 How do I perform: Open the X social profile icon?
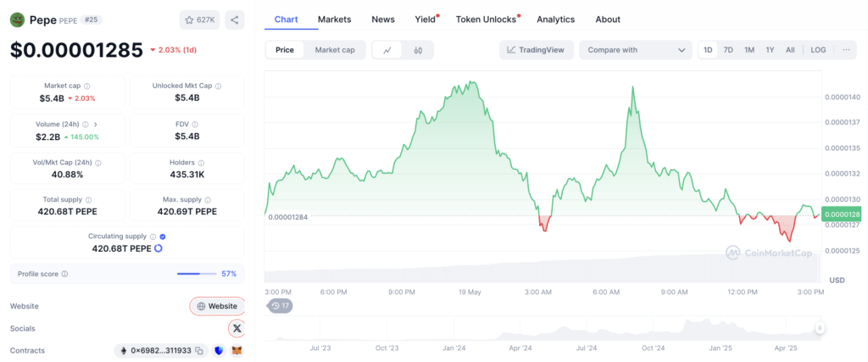coord(237,328)
